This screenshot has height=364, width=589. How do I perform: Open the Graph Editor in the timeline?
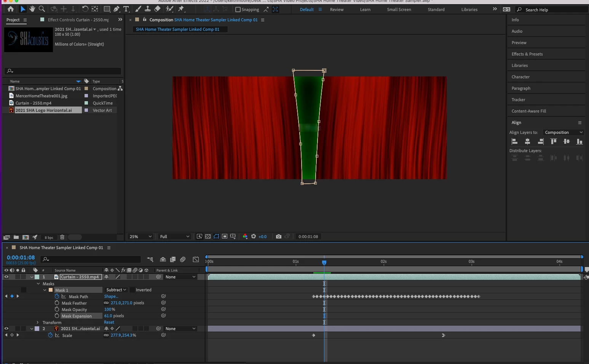tap(196, 259)
